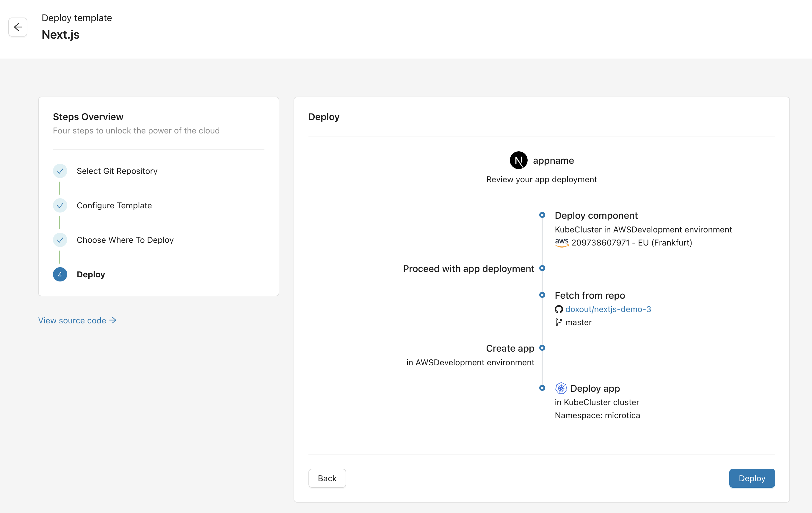Open the View source code link

[77, 320]
